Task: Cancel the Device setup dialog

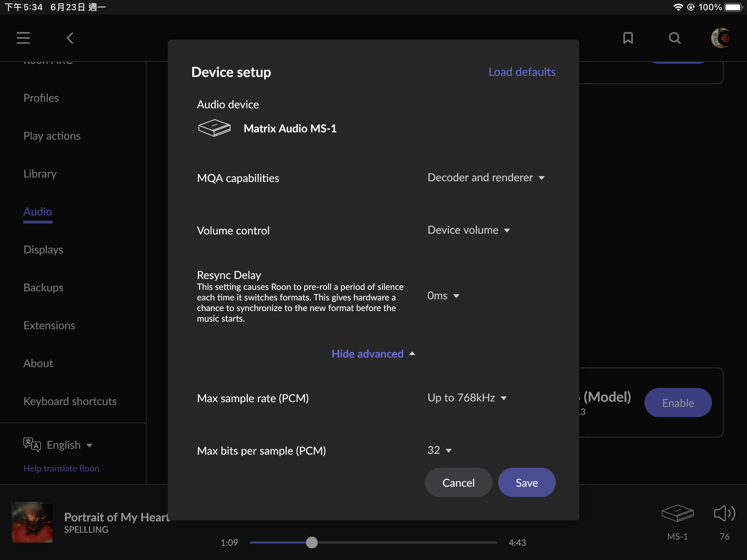Action: click(x=458, y=482)
